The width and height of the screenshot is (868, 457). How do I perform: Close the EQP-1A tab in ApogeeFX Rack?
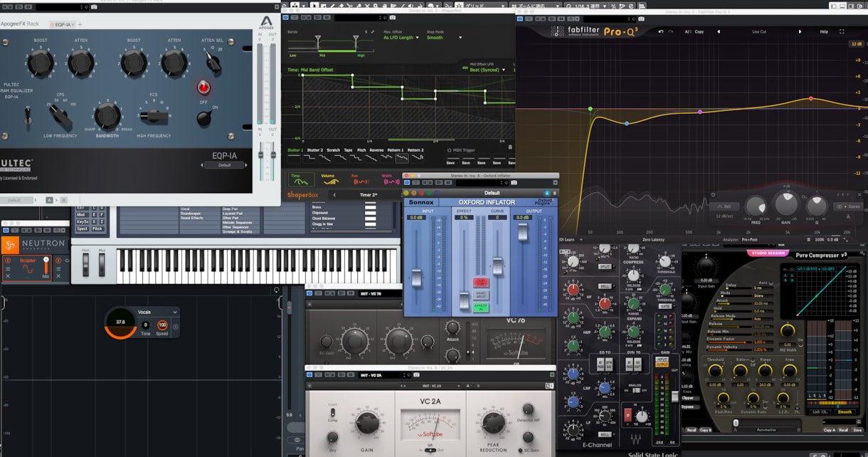click(73, 24)
